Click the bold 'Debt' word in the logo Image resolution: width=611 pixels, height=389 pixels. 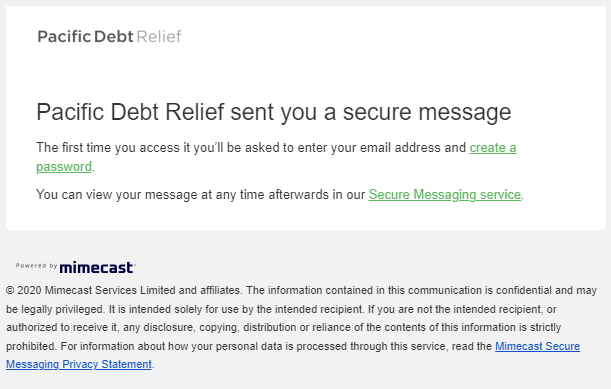pos(113,37)
